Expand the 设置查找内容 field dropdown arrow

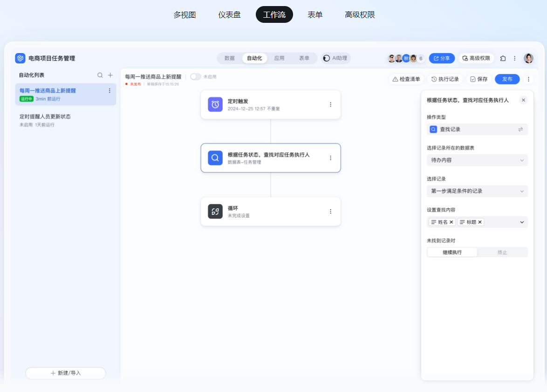[522, 222]
